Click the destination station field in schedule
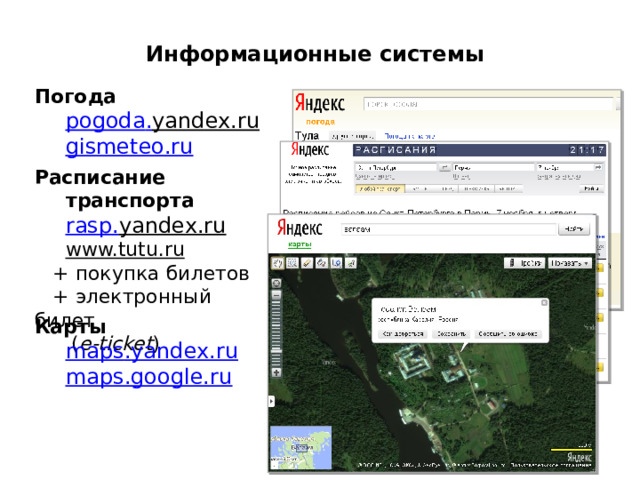The height and width of the screenshot is (480, 640). tap(493, 167)
